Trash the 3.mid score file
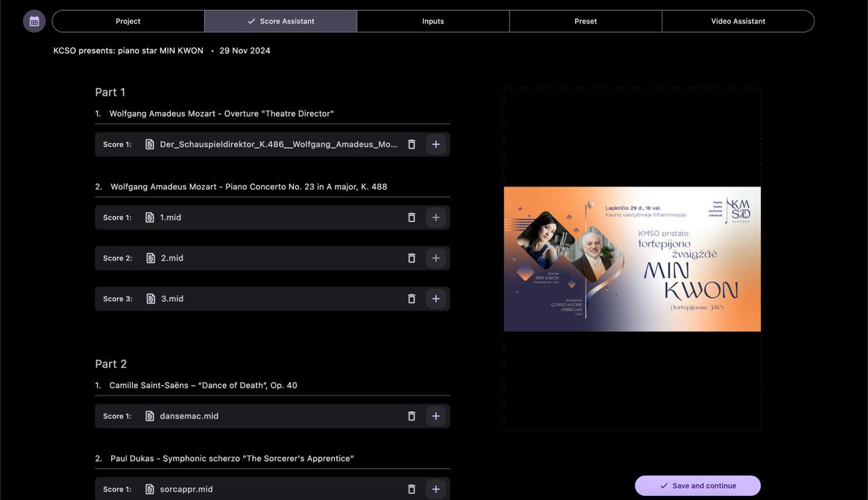The image size is (868, 500). pyautogui.click(x=411, y=299)
